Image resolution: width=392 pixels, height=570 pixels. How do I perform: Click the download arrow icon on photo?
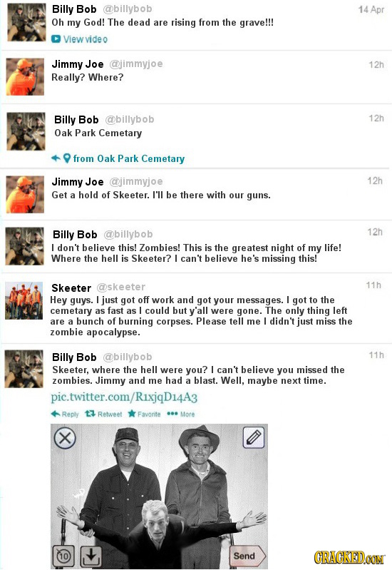(x=91, y=556)
